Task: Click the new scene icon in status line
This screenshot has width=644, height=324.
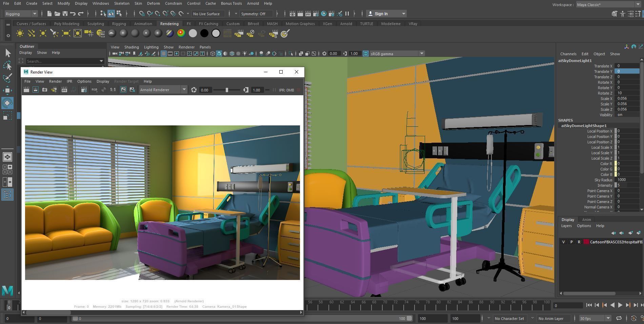Action: pos(49,14)
